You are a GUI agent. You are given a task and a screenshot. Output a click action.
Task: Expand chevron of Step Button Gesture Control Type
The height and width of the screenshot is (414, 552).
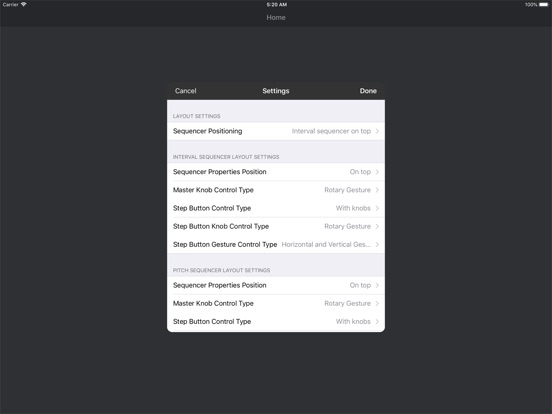pyautogui.click(x=377, y=244)
